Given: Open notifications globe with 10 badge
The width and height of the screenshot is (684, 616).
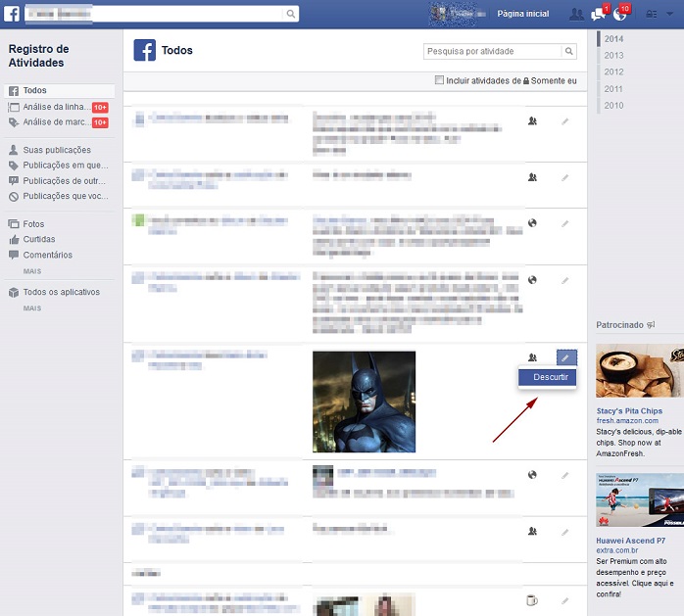Looking at the screenshot, I should point(620,15).
